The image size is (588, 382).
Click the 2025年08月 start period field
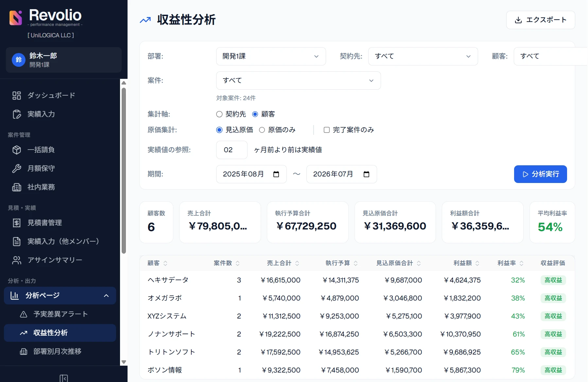[x=251, y=174]
